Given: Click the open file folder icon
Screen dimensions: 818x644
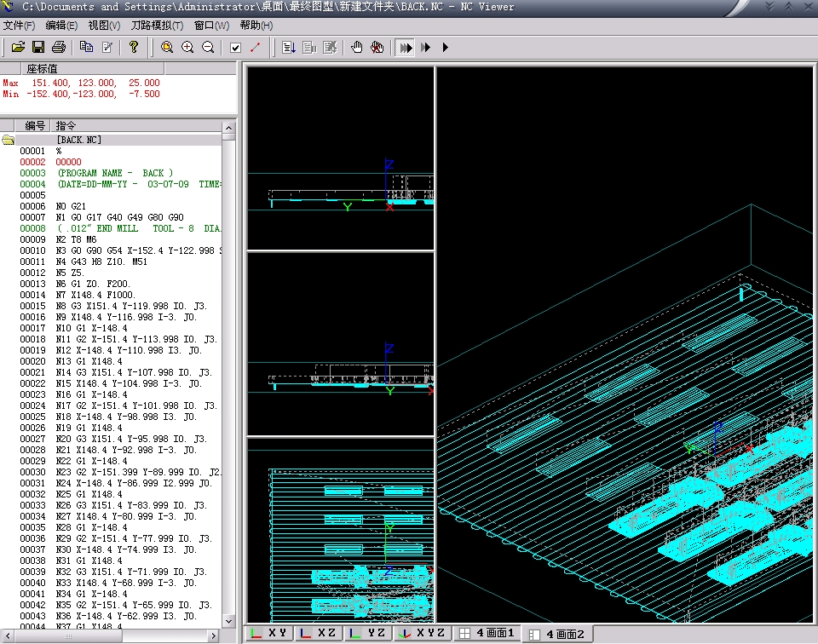Looking at the screenshot, I should coord(17,47).
